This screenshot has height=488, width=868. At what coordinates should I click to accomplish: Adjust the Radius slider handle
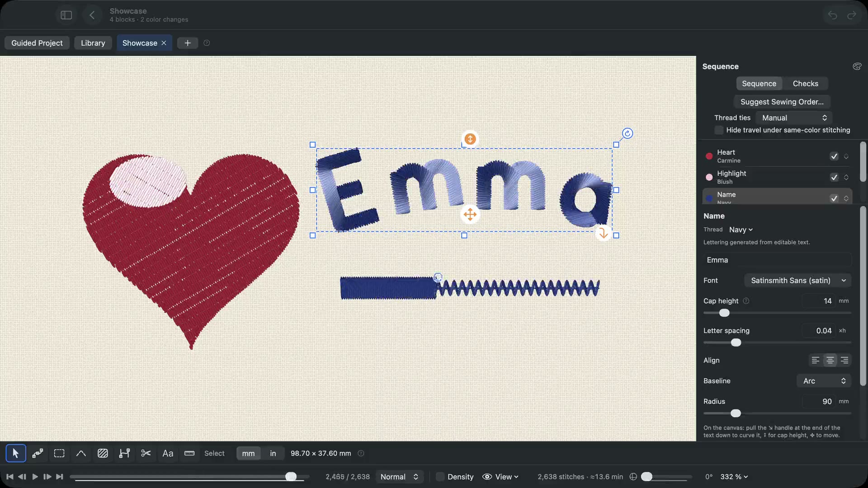click(736, 413)
